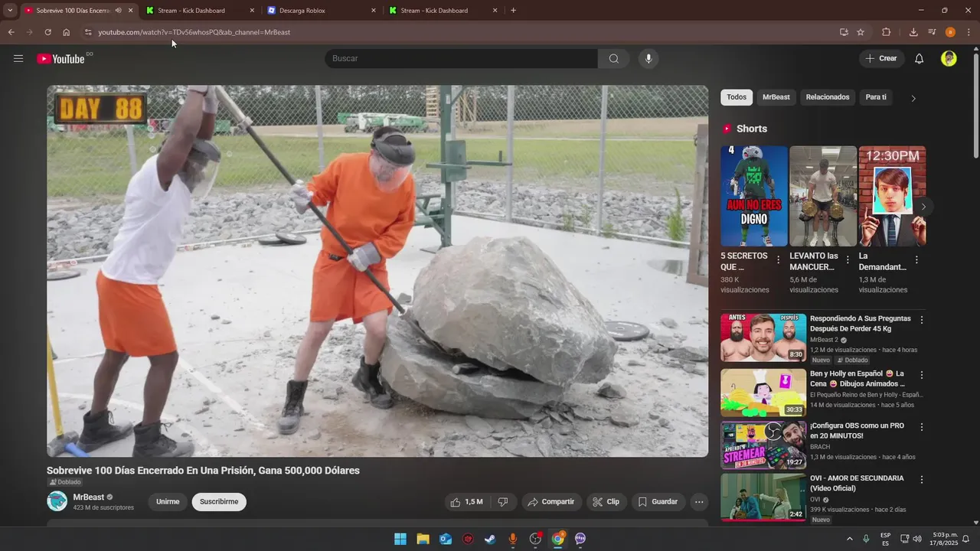980x551 pixels.
Task: Click the browser address bar URL
Action: 194,32
